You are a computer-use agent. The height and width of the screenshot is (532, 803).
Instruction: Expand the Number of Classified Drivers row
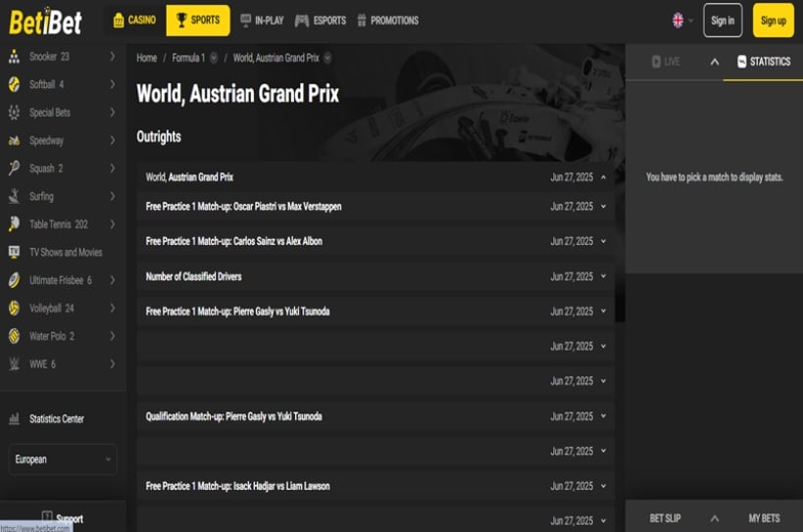(376, 276)
